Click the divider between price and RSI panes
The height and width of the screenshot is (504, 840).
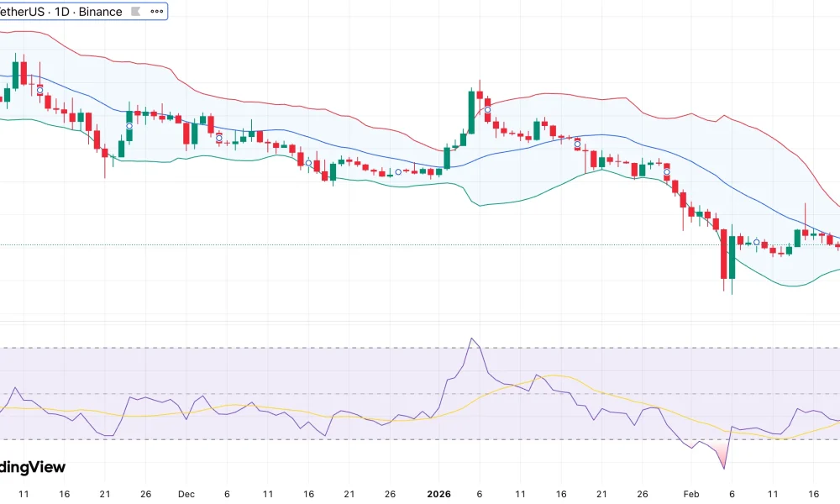click(420, 321)
